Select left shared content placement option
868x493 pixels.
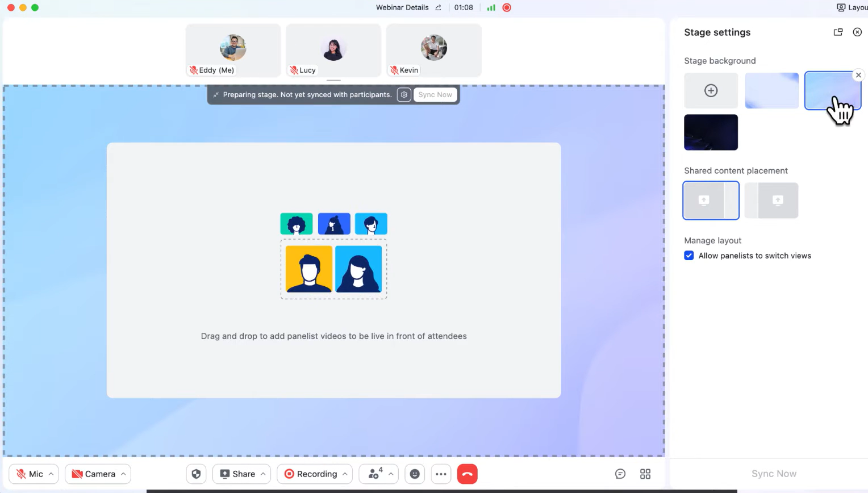click(x=711, y=200)
